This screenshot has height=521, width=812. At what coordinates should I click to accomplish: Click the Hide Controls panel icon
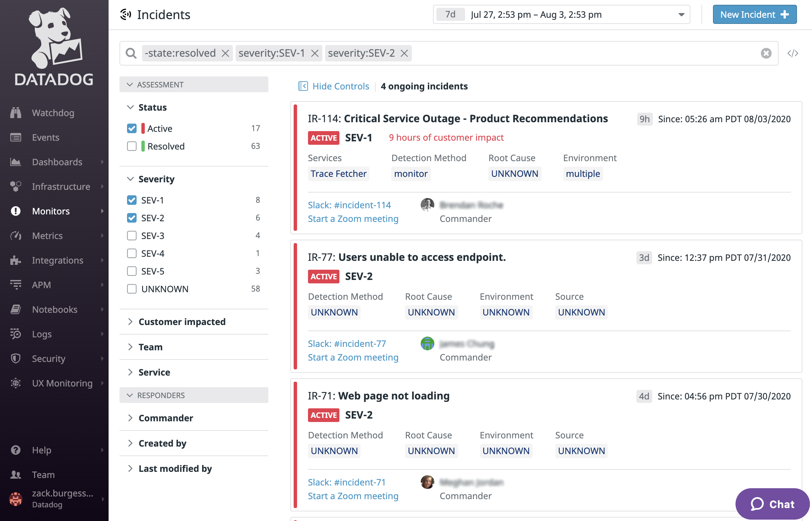tap(303, 86)
